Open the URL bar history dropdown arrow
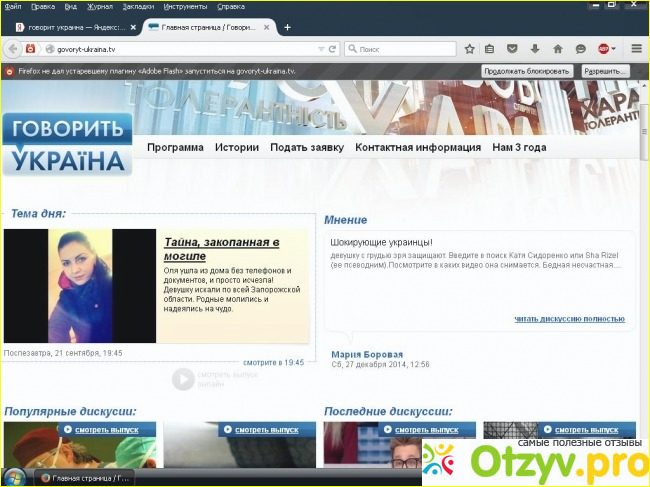 [320, 48]
